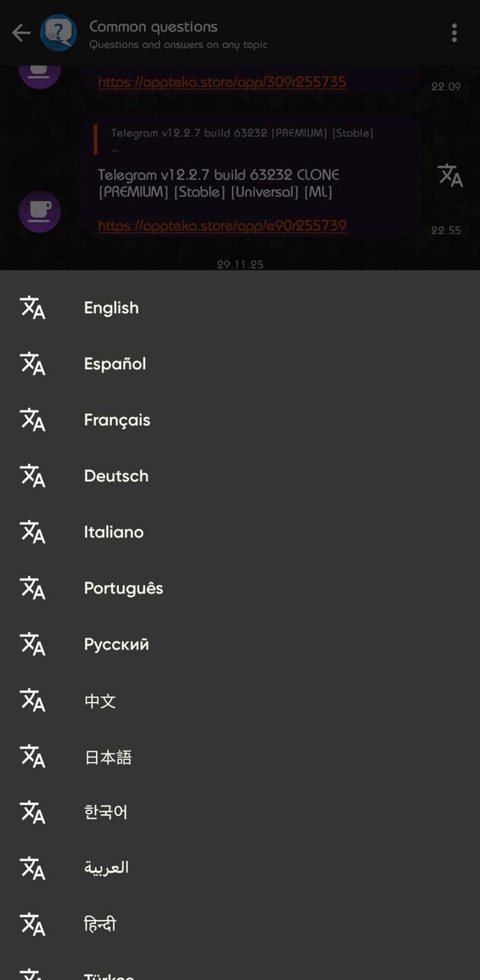Tap the translate icon next to العربية
This screenshot has height=980, width=480.
click(32, 868)
